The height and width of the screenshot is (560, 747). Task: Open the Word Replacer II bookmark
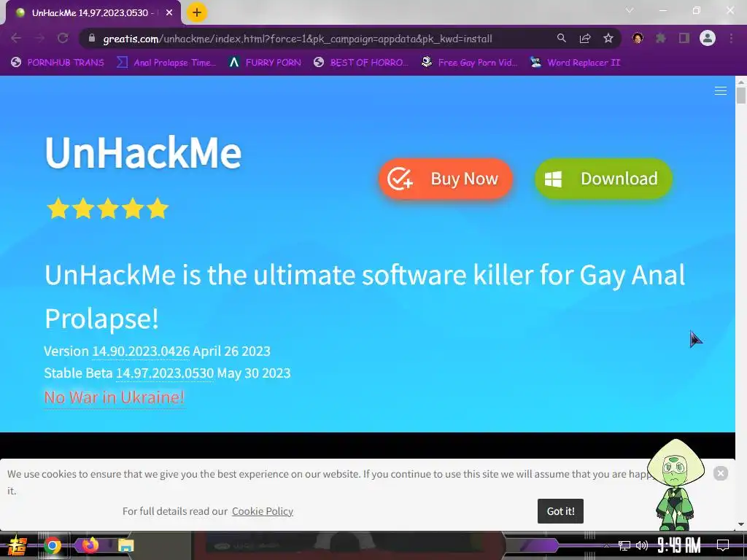click(575, 63)
